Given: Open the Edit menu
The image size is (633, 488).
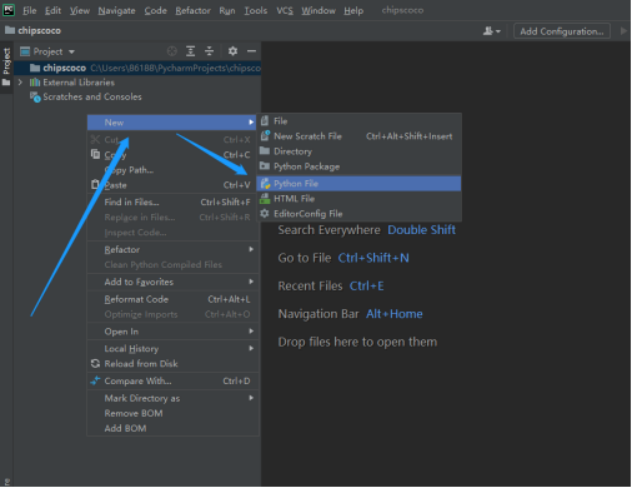Looking at the screenshot, I should [53, 10].
